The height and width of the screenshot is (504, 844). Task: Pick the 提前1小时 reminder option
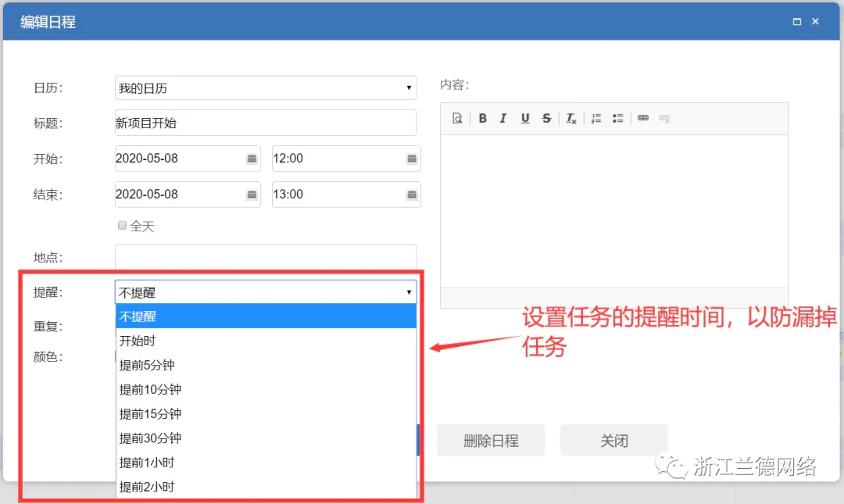(x=147, y=463)
